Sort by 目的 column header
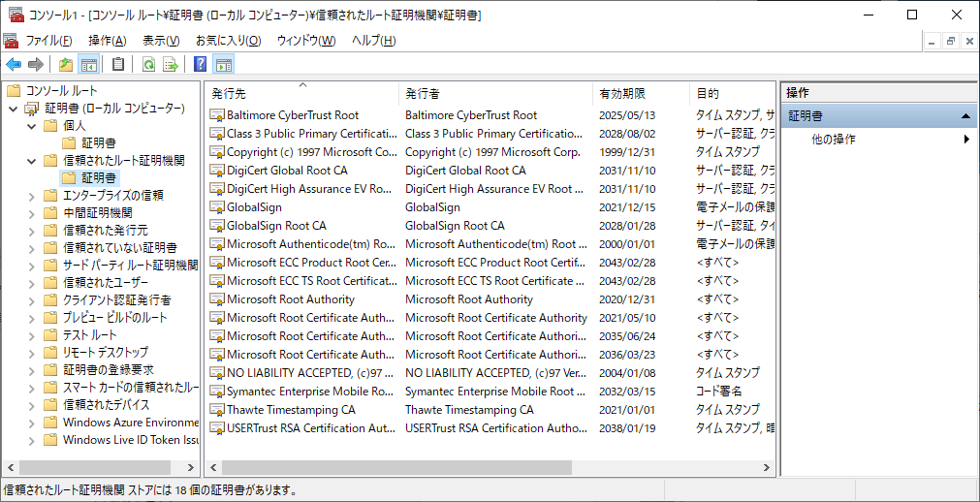 [733, 94]
